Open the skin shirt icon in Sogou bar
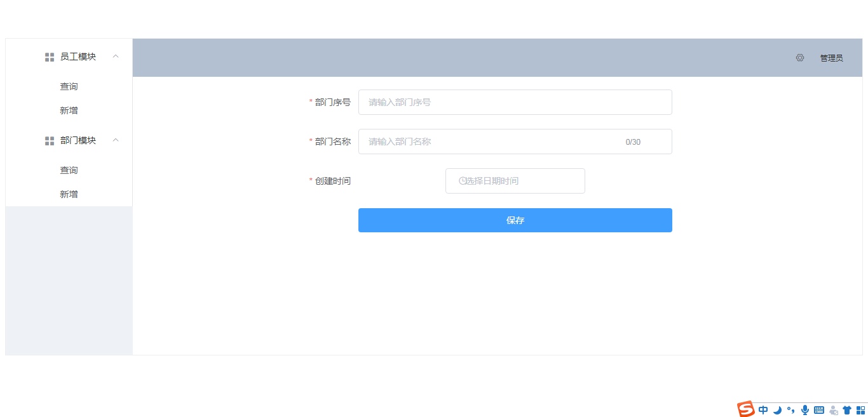 [x=847, y=410]
